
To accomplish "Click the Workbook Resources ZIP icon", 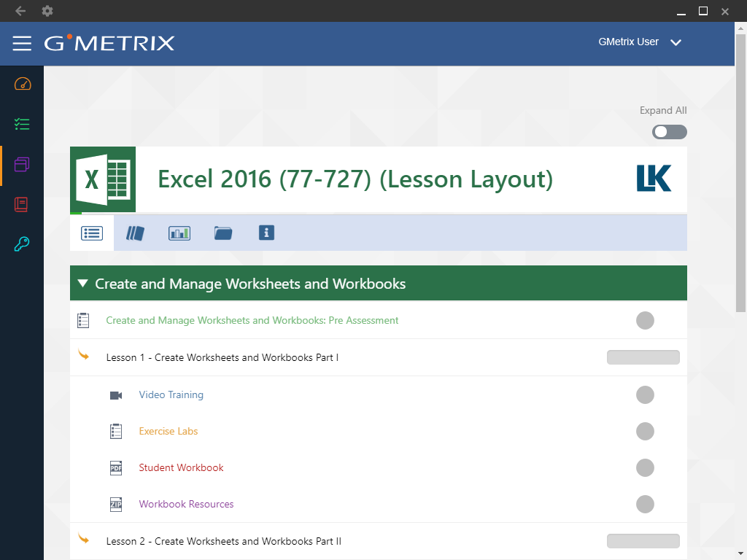I will tap(116, 505).
